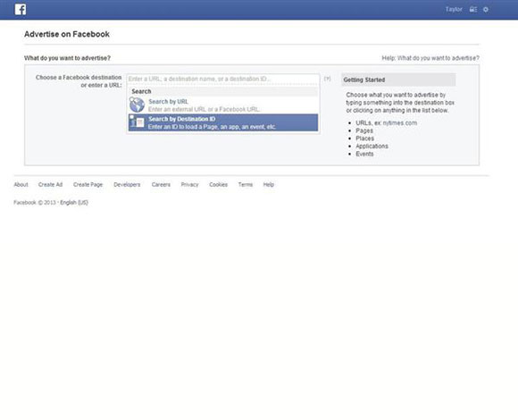
Task: Visit the Developers footer link
Action: point(127,185)
